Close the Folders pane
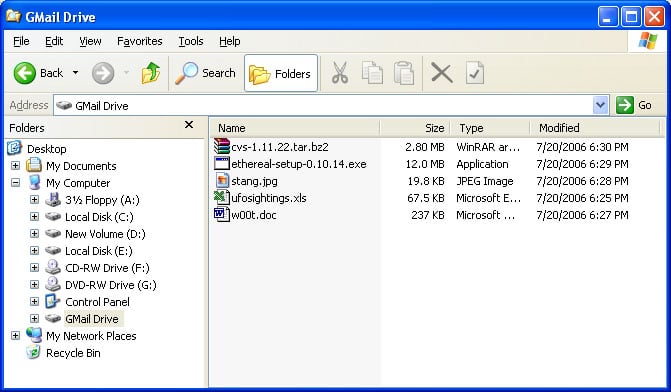Image resolution: width=671 pixels, height=392 pixels. click(189, 125)
